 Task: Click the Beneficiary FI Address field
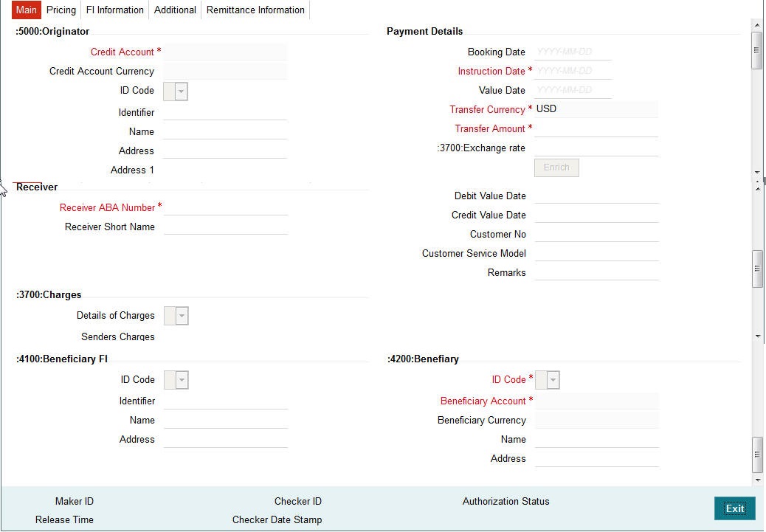(x=226, y=440)
